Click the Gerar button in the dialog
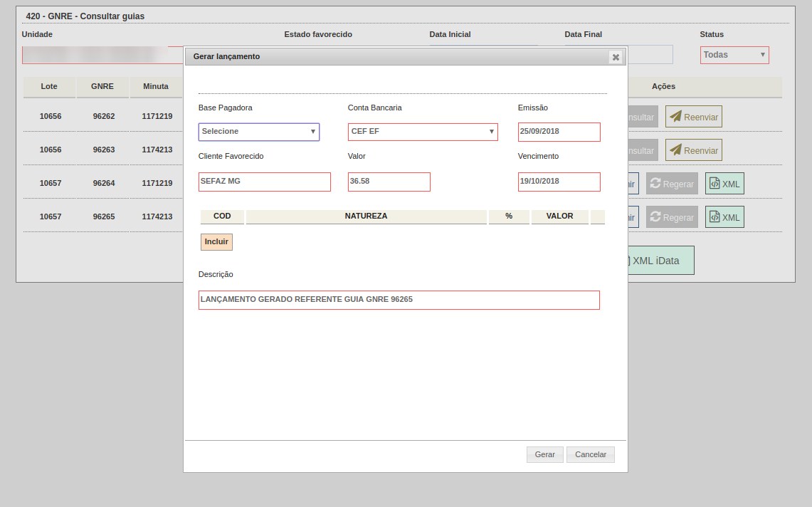 click(545, 454)
